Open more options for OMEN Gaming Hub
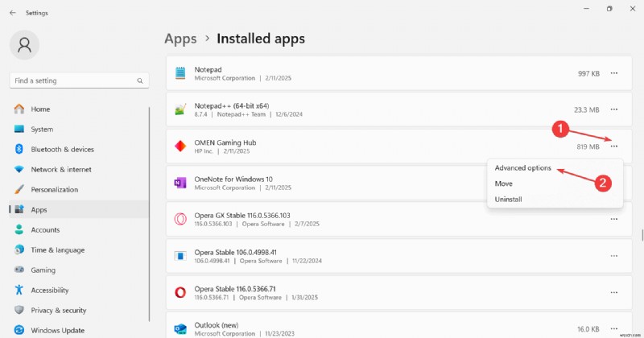644x338 pixels. [x=614, y=146]
